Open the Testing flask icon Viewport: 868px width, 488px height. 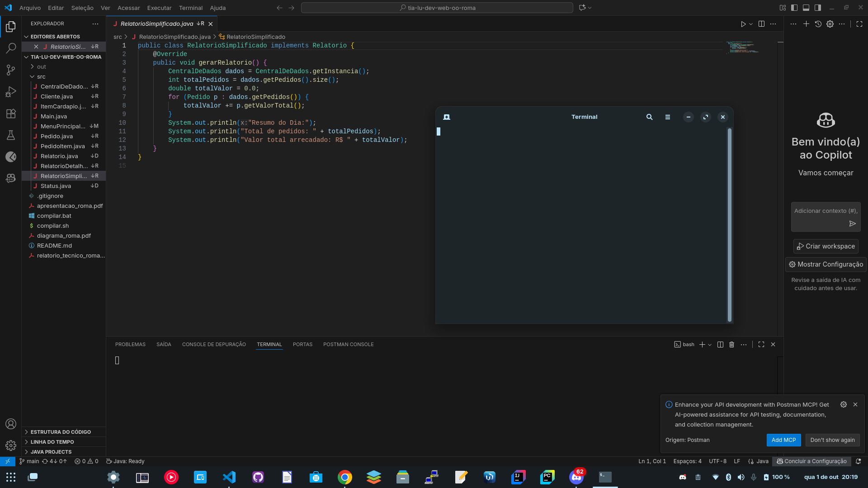tap(11, 135)
